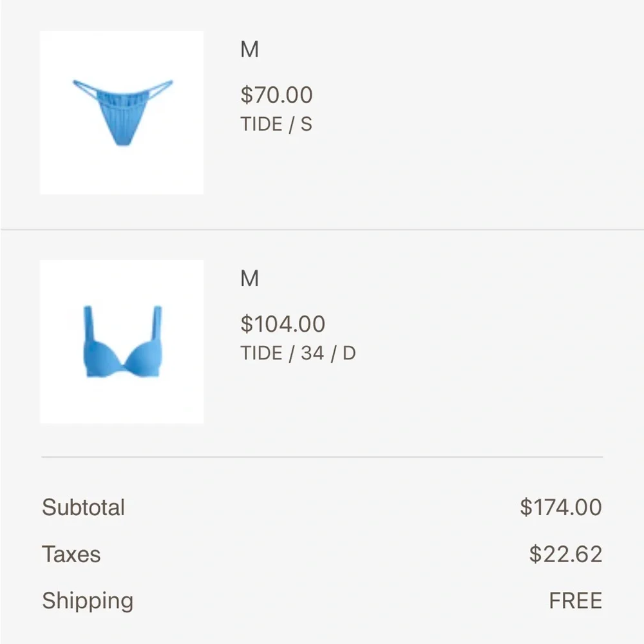Click the divider line between the two items
This screenshot has height=644, width=644.
tap(322, 229)
